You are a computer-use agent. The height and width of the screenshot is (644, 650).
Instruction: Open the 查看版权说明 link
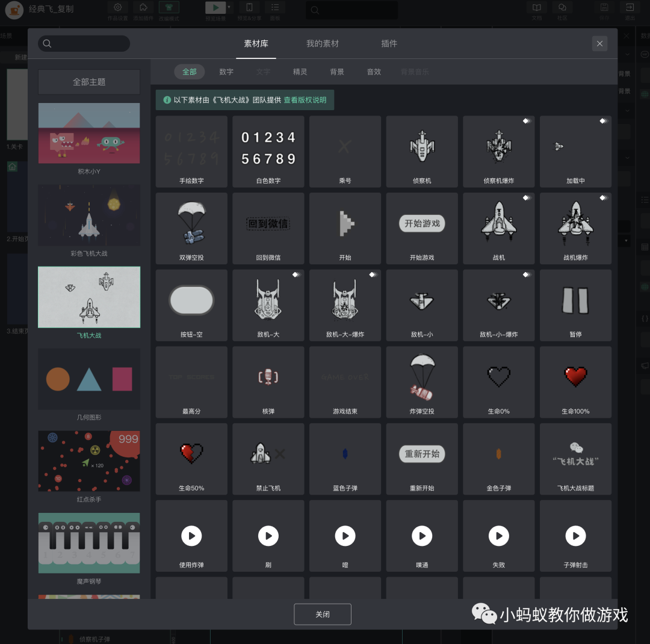click(x=305, y=100)
